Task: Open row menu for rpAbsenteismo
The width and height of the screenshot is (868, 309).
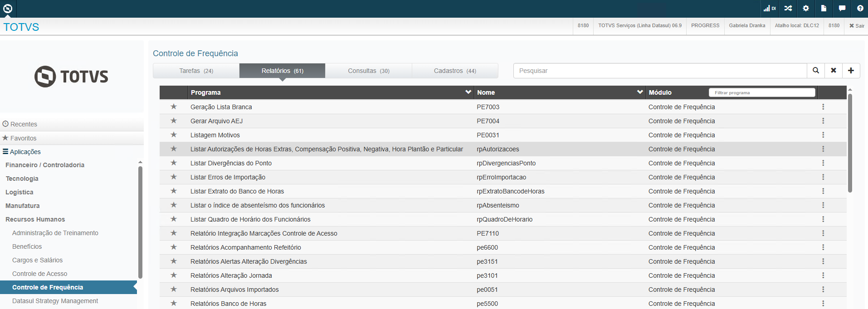Action: click(x=823, y=205)
